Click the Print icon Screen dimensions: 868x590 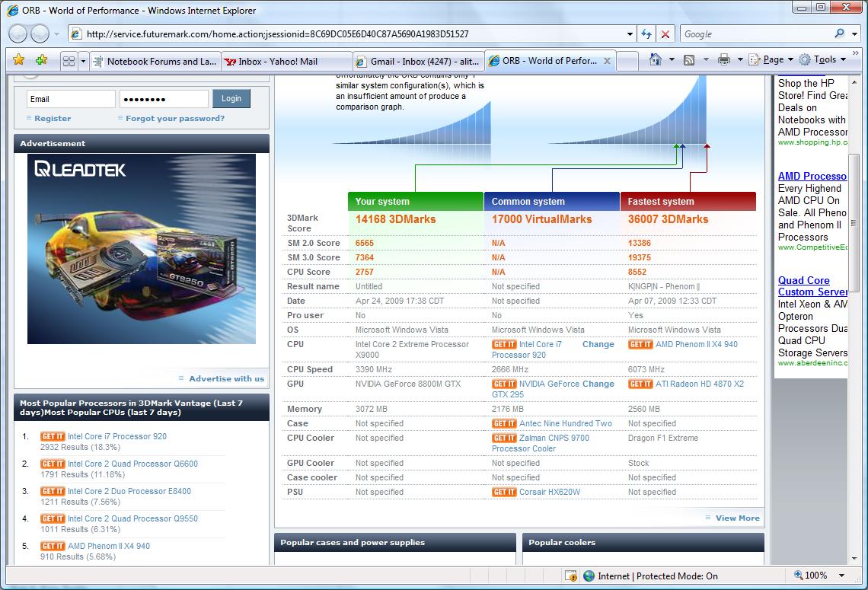tap(723, 60)
